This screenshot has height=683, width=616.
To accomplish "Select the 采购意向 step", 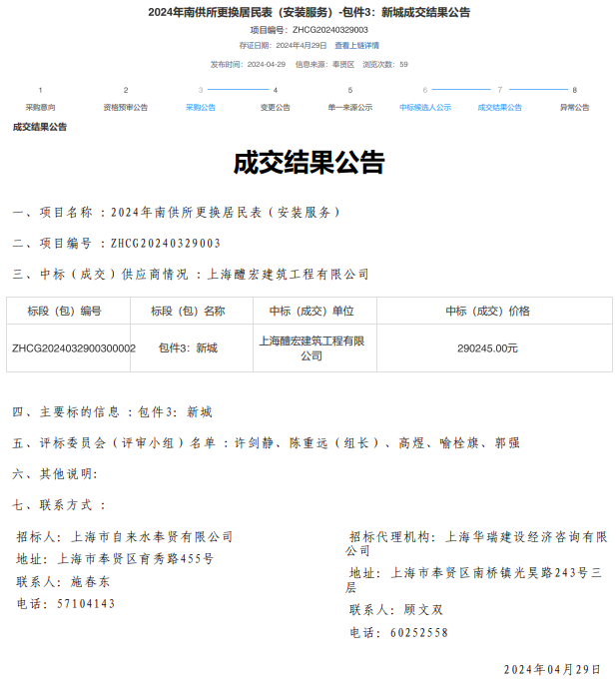I will coord(40,107).
